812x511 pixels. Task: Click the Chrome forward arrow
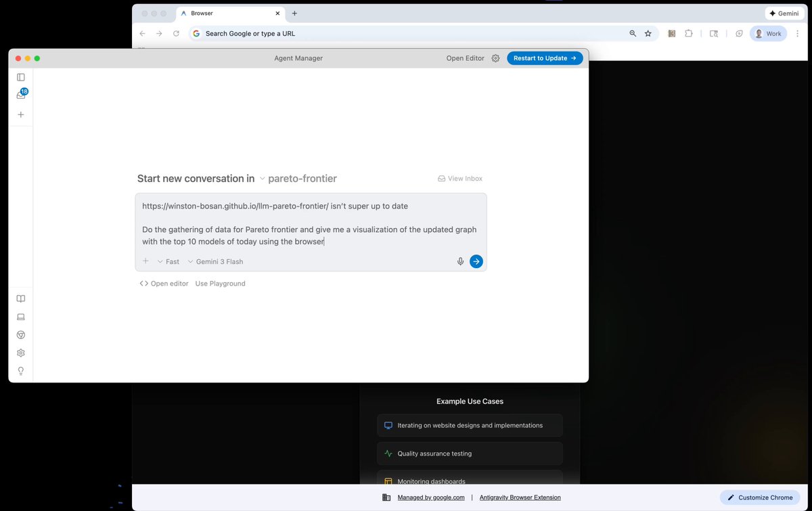tap(159, 33)
